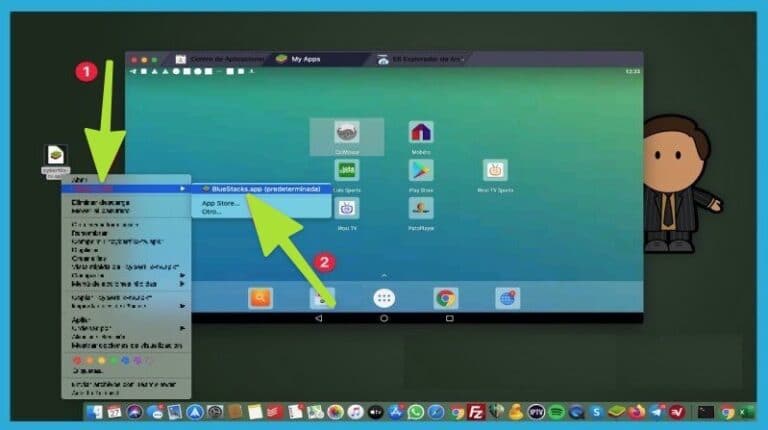Tap the orange search icon in Android dock
This screenshot has height=430, width=768.
[261, 298]
